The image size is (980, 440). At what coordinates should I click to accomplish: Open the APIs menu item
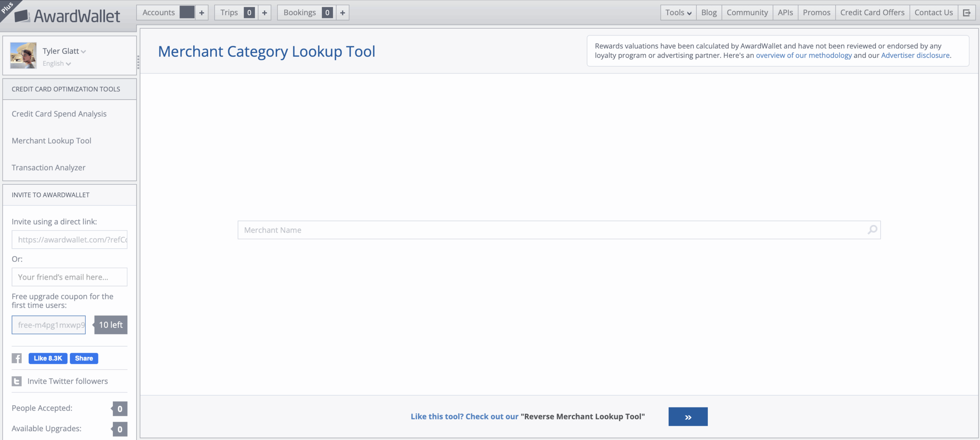click(x=785, y=13)
